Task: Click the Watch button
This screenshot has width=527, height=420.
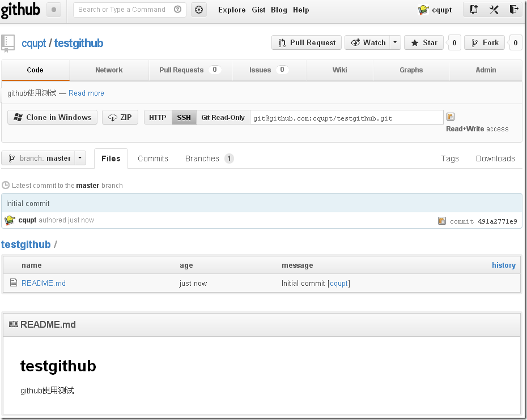Action: tap(368, 42)
